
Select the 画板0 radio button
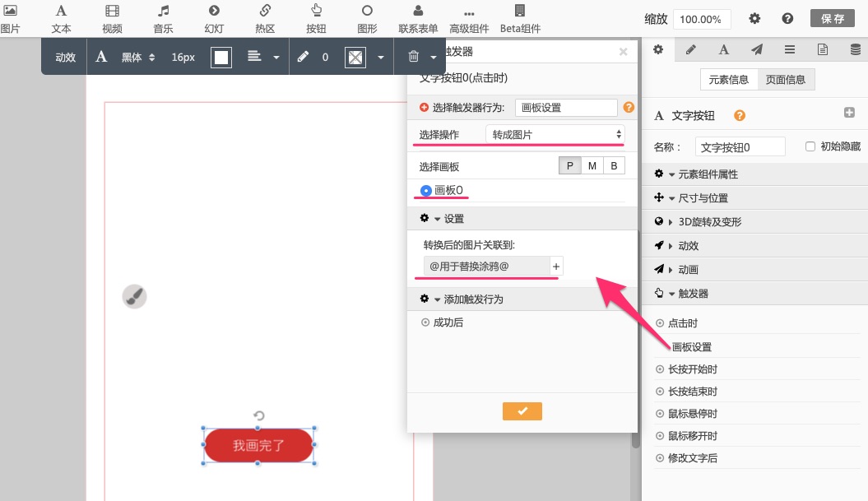(x=425, y=191)
